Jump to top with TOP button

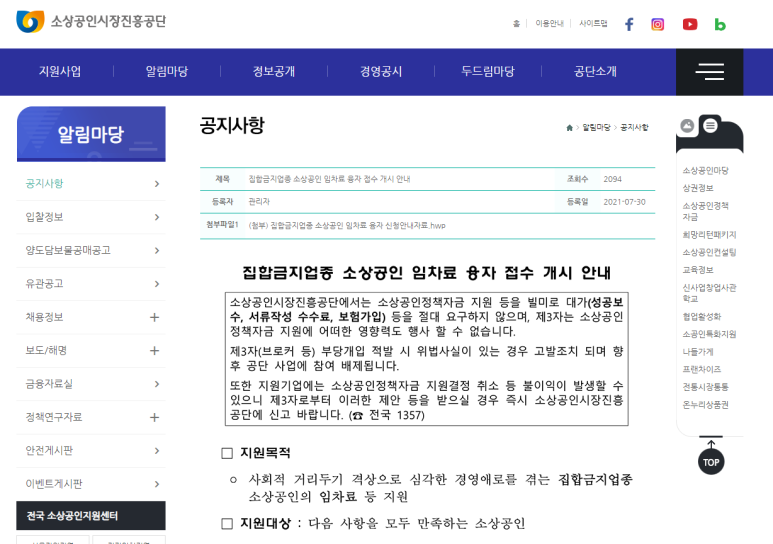[711, 462]
